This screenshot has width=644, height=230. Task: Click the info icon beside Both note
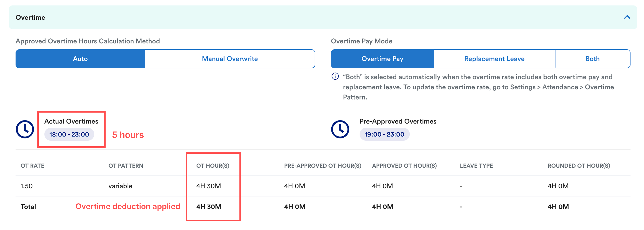coord(335,76)
